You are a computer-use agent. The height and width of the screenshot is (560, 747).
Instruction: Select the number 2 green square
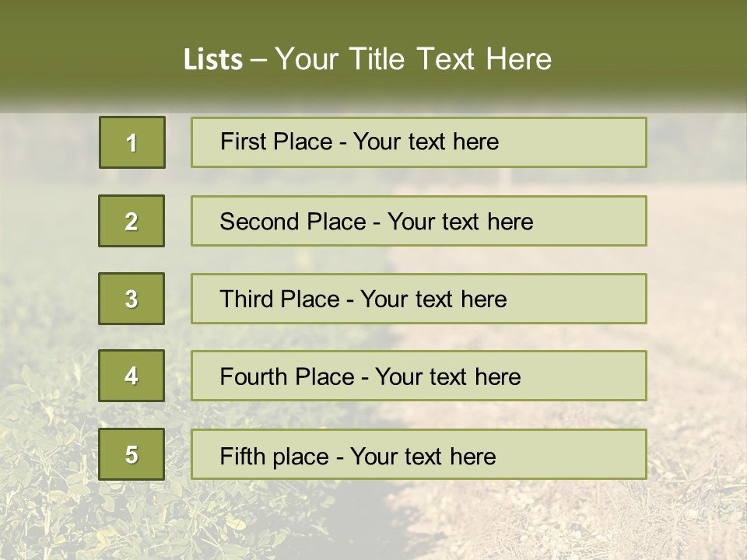click(132, 221)
